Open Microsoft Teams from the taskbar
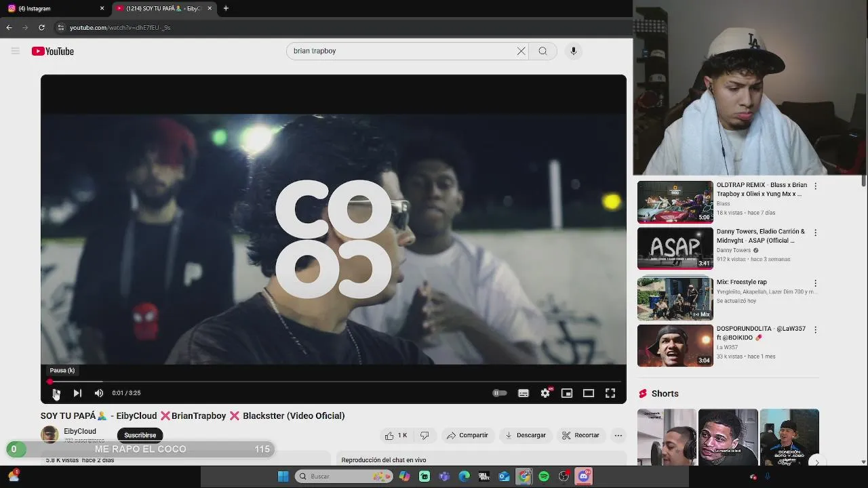The image size is (868, 488). (444, 476)
